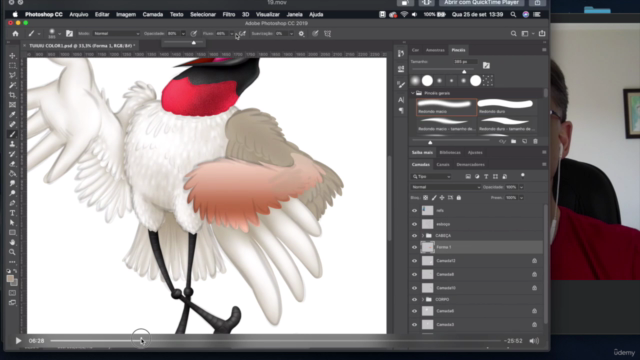
Task: Open the Camada menu
Action: [153, 14]
